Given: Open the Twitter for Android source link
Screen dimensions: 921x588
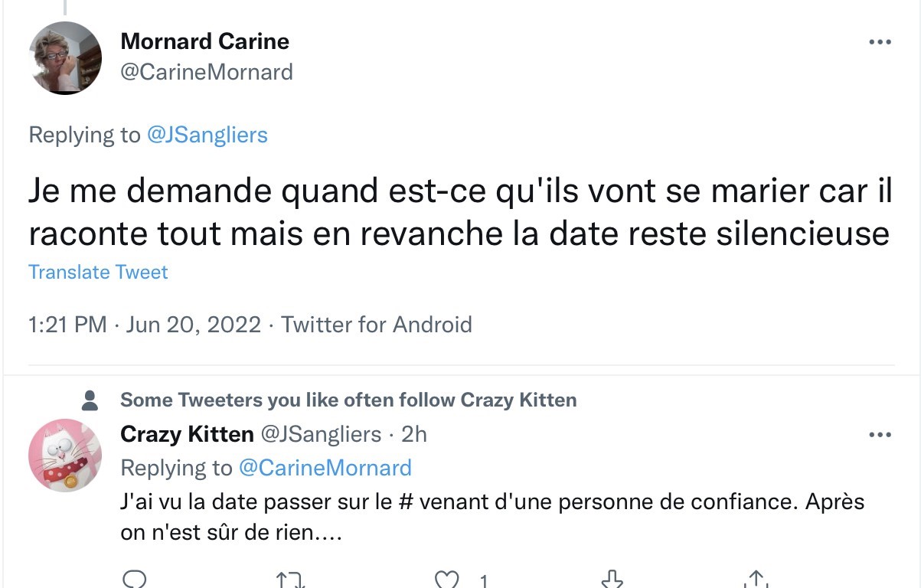Looking at the screenshot, I should pos(376,325).
